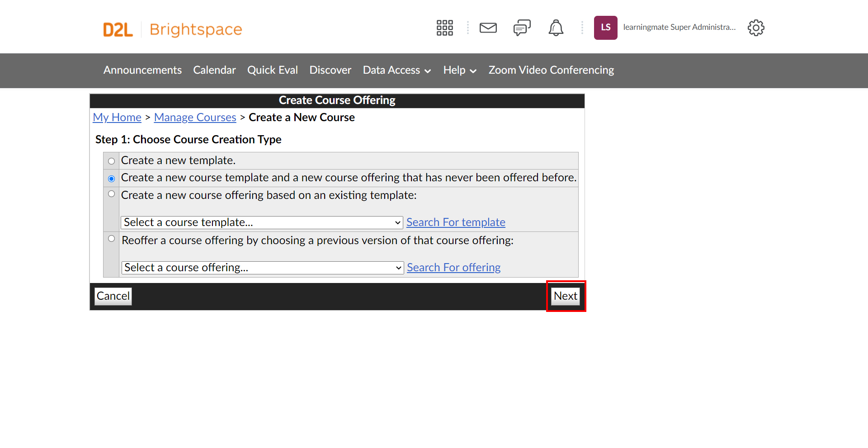The width and height of the screenshot is (868, 448).
Task: Open the course selector waffle icon
Action: pyautogui.click(x=444, y=28)
